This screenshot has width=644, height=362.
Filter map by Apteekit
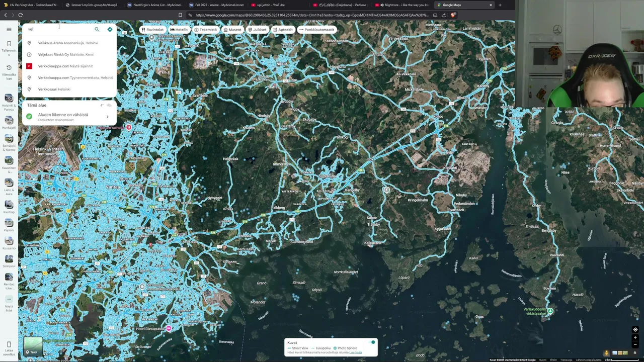click(283, 30)
